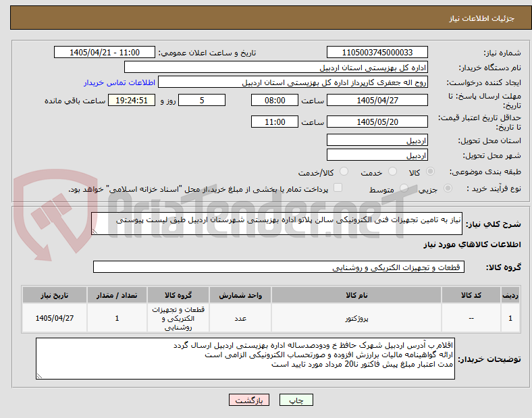Image resolution: width=532 pixels, height=418 pixels.
Task: Click the عدد unit cell
Action: click(240, 318)
